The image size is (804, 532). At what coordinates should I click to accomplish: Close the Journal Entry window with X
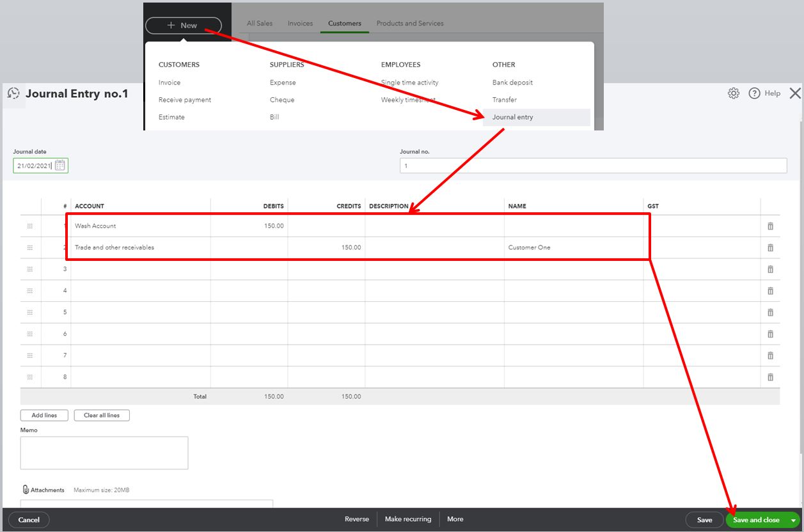pos(795,93)
